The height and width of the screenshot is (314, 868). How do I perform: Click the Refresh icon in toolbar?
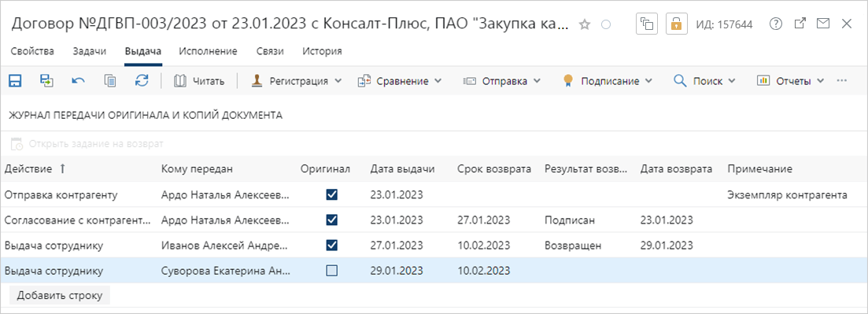tap(142, 81)
